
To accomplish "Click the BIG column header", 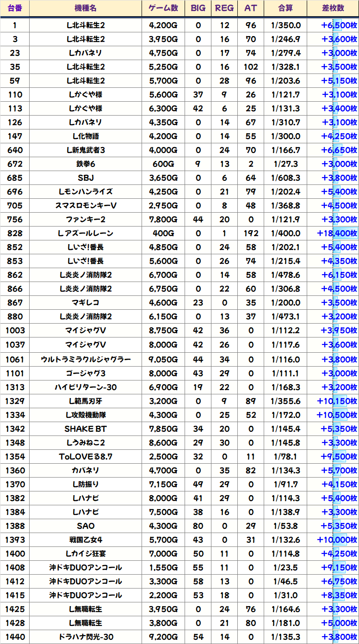I will point(198,8).
